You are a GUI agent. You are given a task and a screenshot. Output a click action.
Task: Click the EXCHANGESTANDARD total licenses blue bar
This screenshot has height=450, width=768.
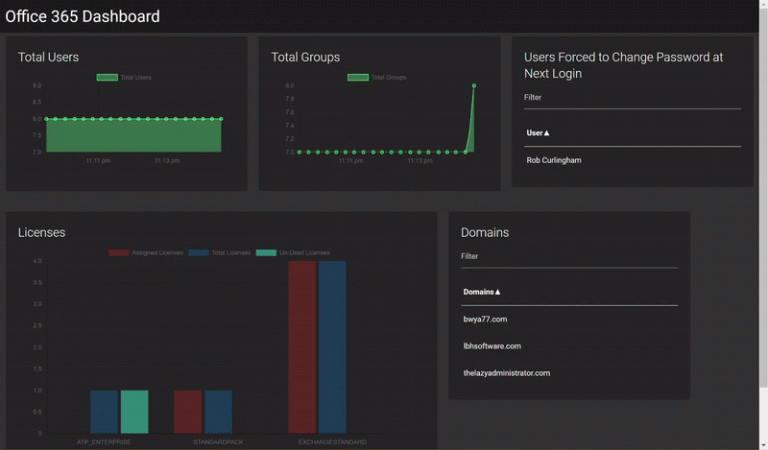tap(332, 347)
